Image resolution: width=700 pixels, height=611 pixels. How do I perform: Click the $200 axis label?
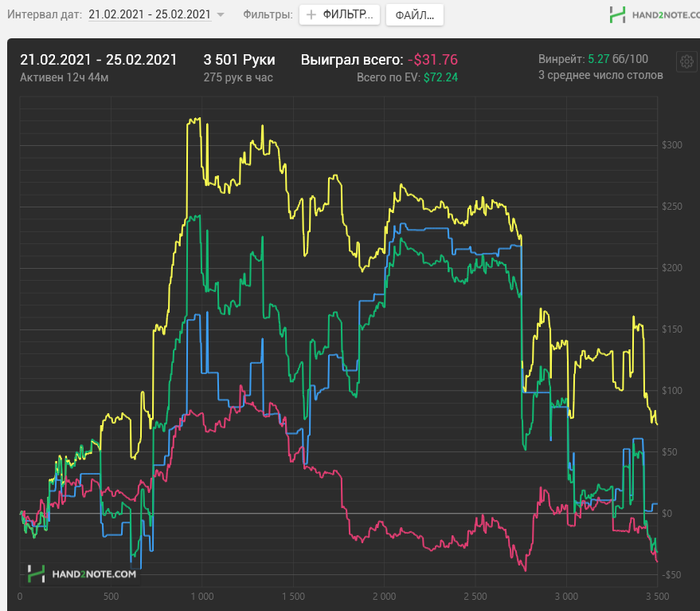tap(672, 268)
